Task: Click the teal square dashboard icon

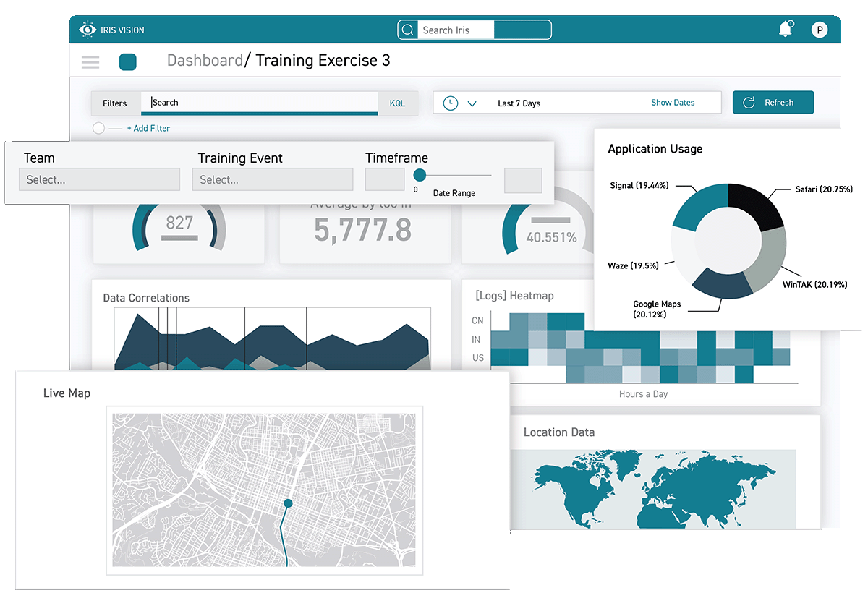Action: (x=128, y=62)
